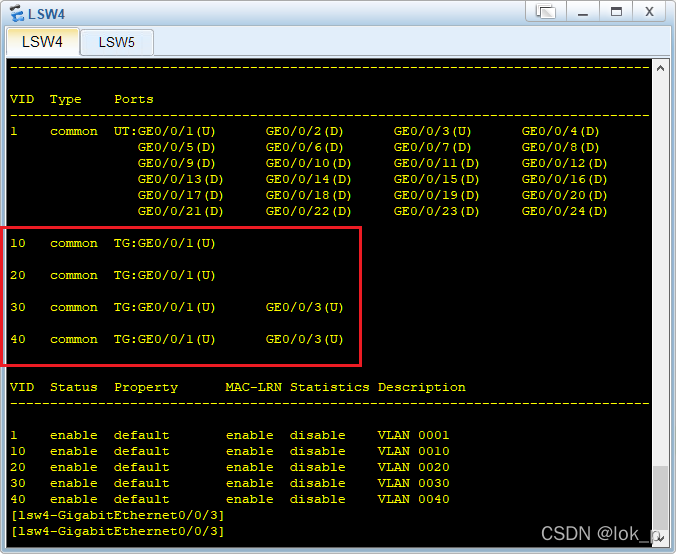Click the first '[lsw4-GigabitEthernet0/0/3]' prompt line
The width and height of the screenshot is (676, 554).
(118, 515)
